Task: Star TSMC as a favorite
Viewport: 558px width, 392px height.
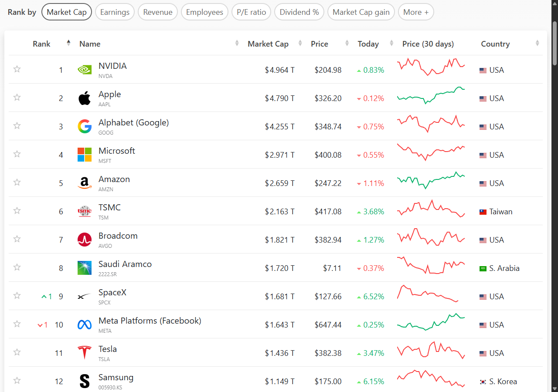Action: point(17,210)
